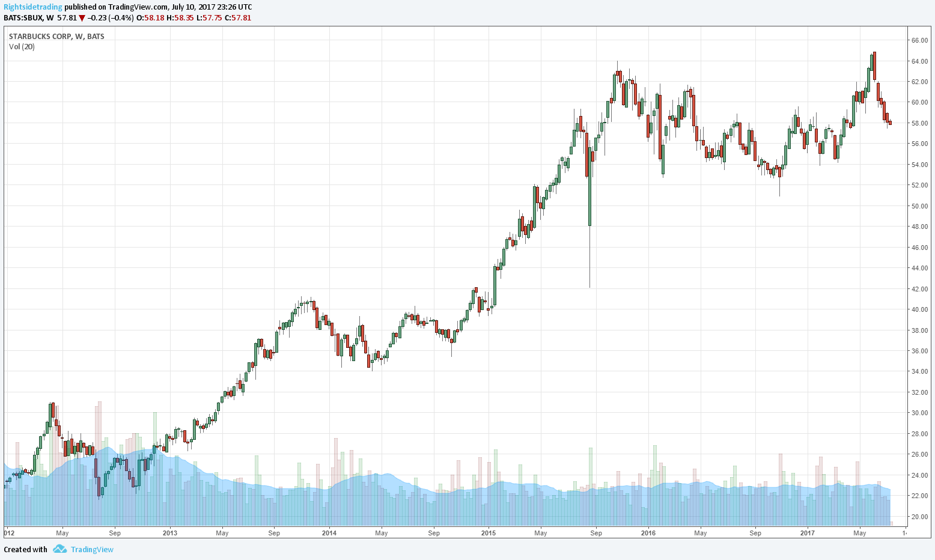Click the 62.00 price axis label
Viewport: 935px width, 560px height.
(x=919, y=82)
